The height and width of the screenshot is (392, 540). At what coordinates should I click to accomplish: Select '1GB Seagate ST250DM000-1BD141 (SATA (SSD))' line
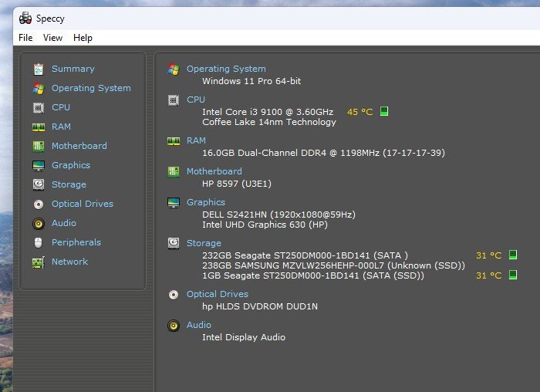[x=313, y=275]
